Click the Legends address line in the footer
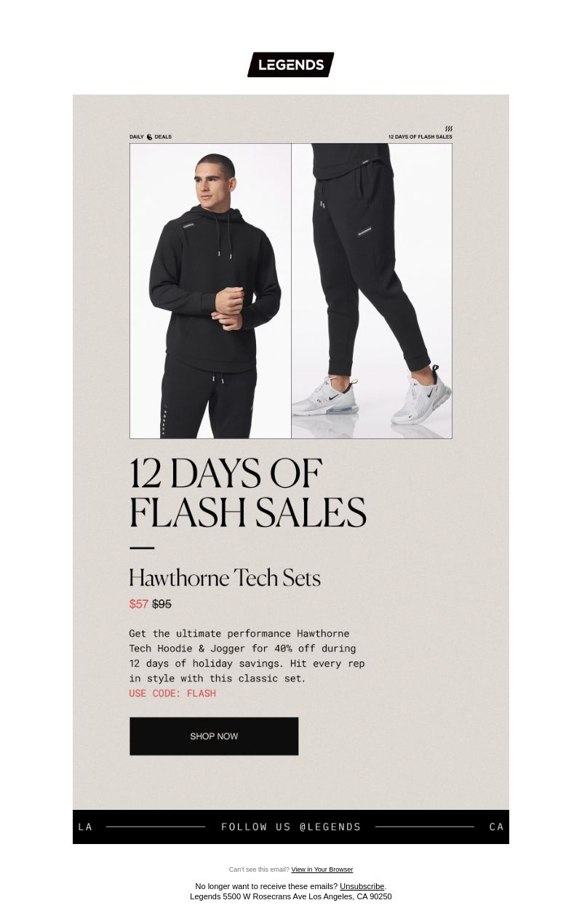Screen dimensions: 582x924 pyautogui.click(x=291, y=896)
